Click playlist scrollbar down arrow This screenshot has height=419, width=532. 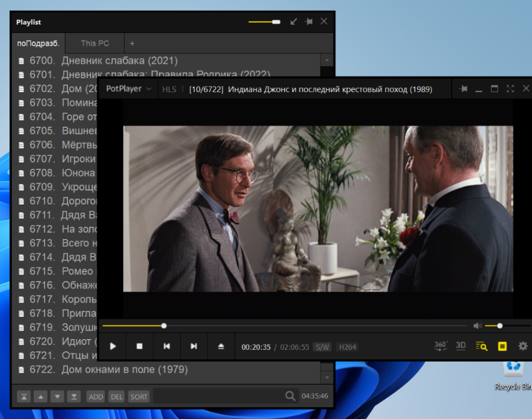coord(327,377)
